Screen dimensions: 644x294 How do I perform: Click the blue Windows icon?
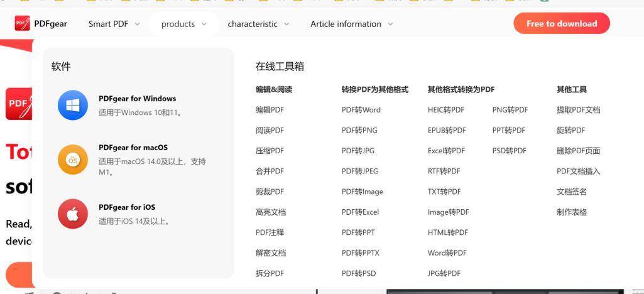[x=73, y=105]
